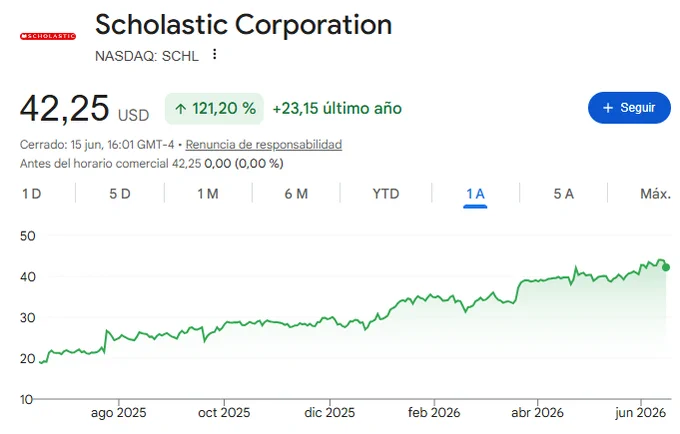680x434 pixels.
Task: Click the green endpoint dot on chart
Action: pos(666,268)
